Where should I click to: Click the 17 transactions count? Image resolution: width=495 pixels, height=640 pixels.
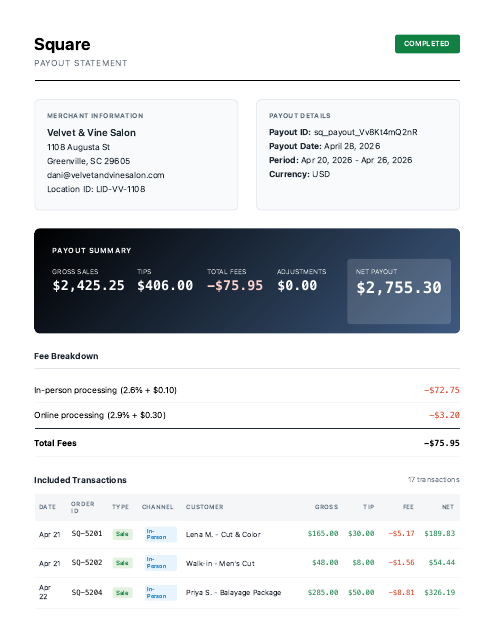433,480
